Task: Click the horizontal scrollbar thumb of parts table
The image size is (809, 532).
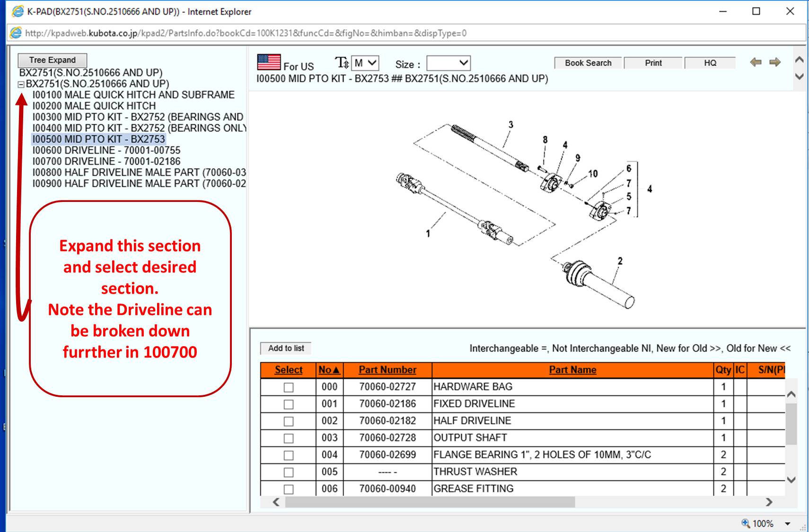Action: pos(430,502)
